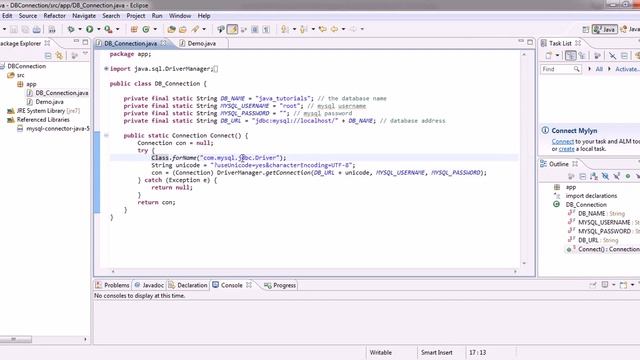Click the Synchronize Changed icon in Task List

click(637, 56)
